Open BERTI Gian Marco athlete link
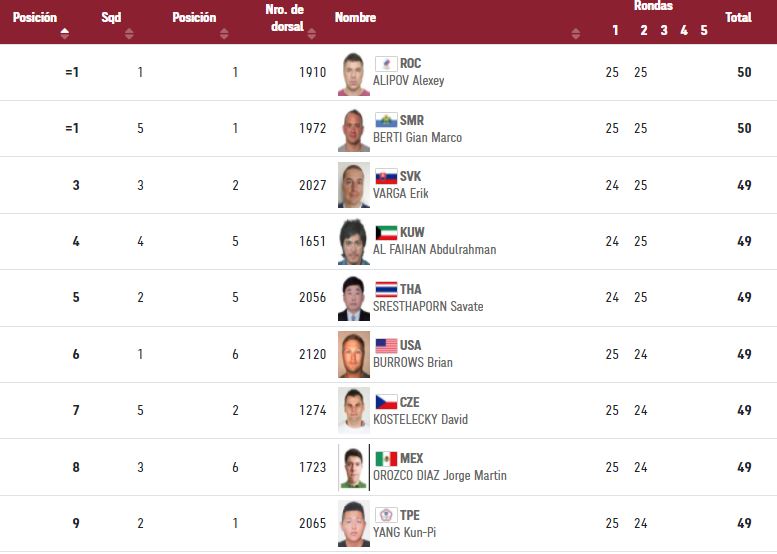 (x=417, y=138)
